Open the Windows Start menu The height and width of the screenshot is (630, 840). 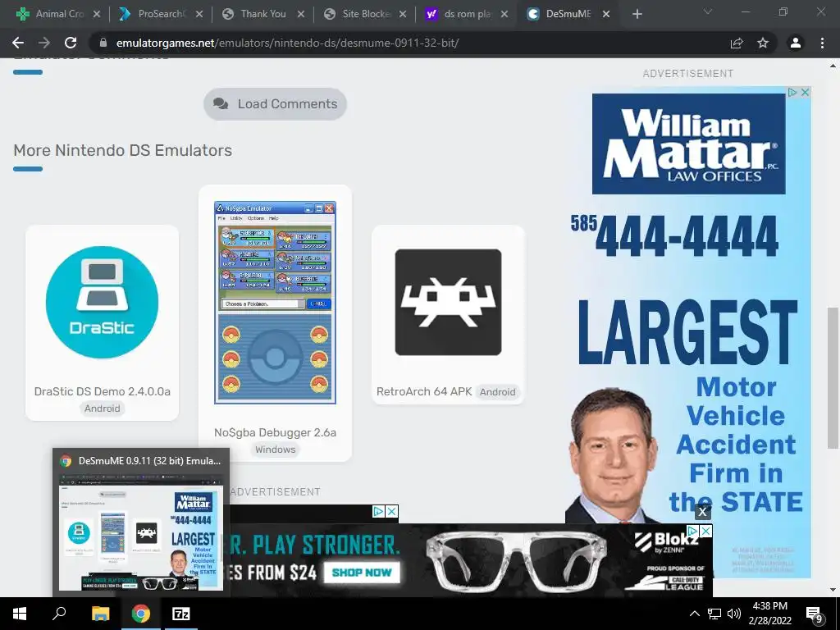pyautogui.click(x=20, y=614)
